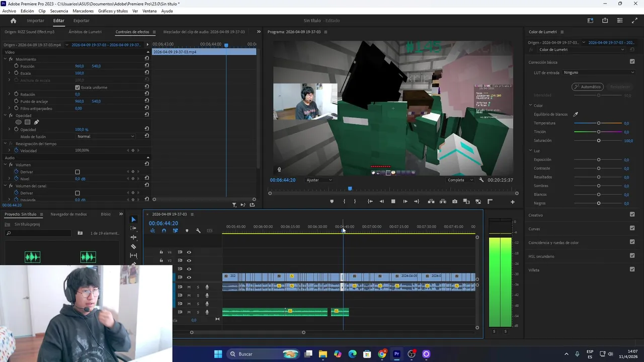Click the Mark Out bracket button

355,202
